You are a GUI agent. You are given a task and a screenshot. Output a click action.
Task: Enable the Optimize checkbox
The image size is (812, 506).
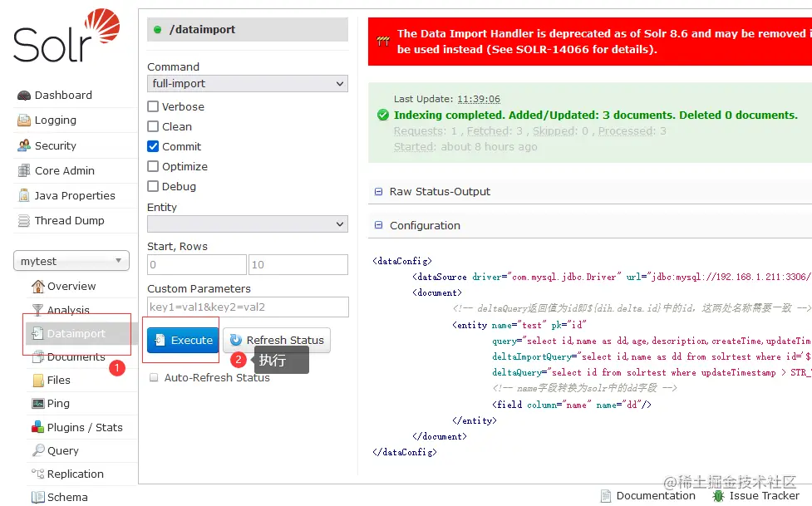tap(153, 166)
